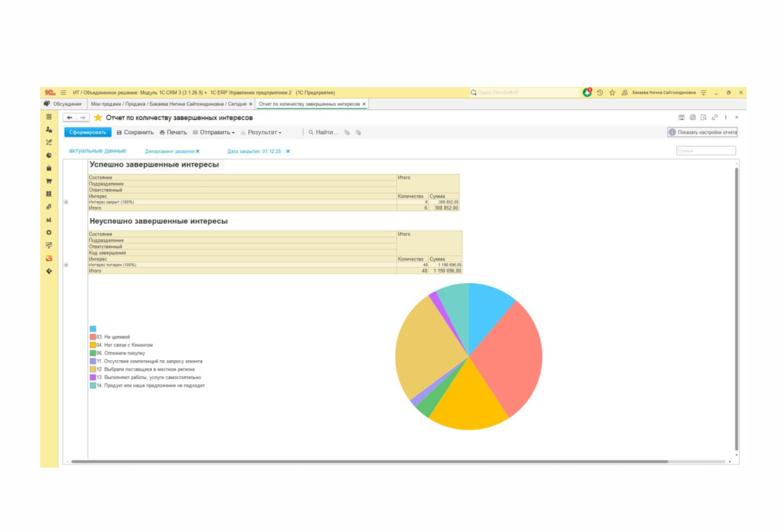Open the diamond-shaped bottom sidebar icon
Image resolution: width=784 pixels, height=532 pixels.
pyautogui.click(x=49, y=271)
